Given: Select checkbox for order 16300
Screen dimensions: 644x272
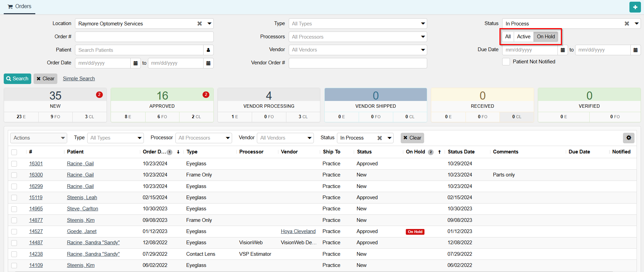Looking at the screenshot, I should 14,175.
